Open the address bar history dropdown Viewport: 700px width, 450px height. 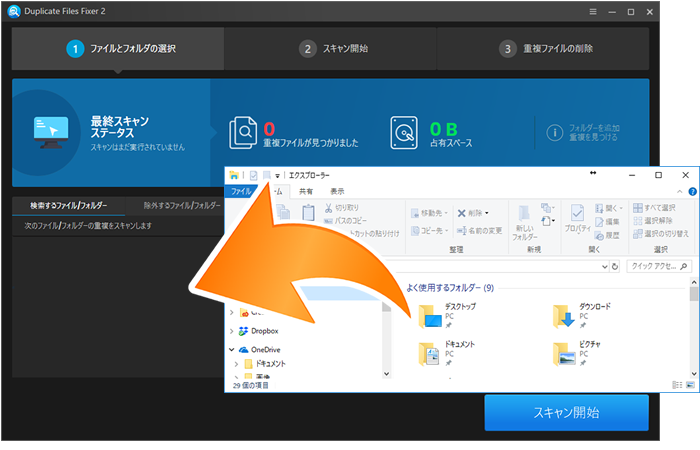pyautogui.click(x=605, y=267)
